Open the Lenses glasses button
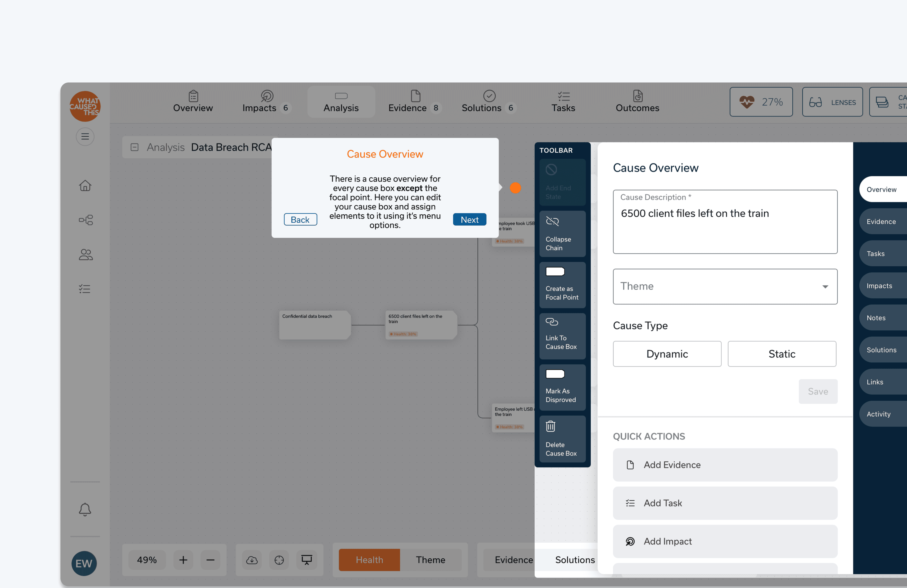The image size is (907, 588). click(x=832, y=102)
